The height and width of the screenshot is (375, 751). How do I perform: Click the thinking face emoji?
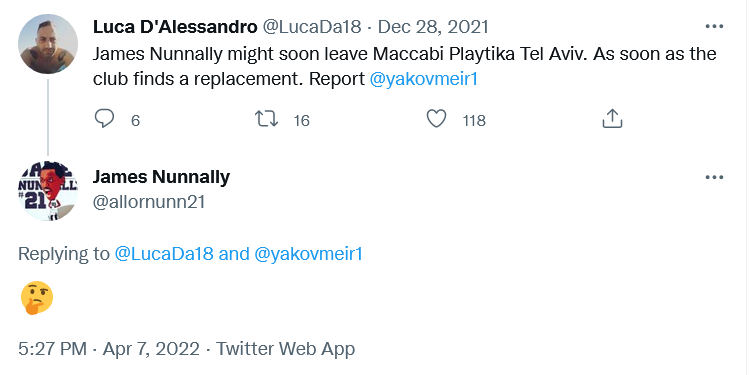37,297
